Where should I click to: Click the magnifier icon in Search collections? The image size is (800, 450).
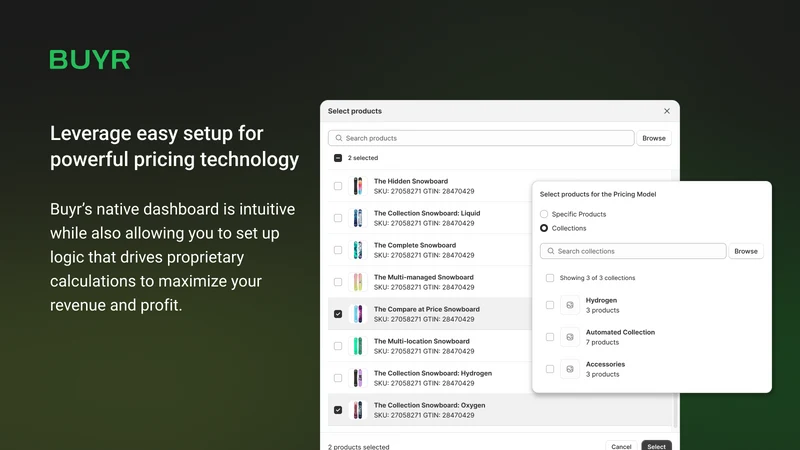pos(551,251)
